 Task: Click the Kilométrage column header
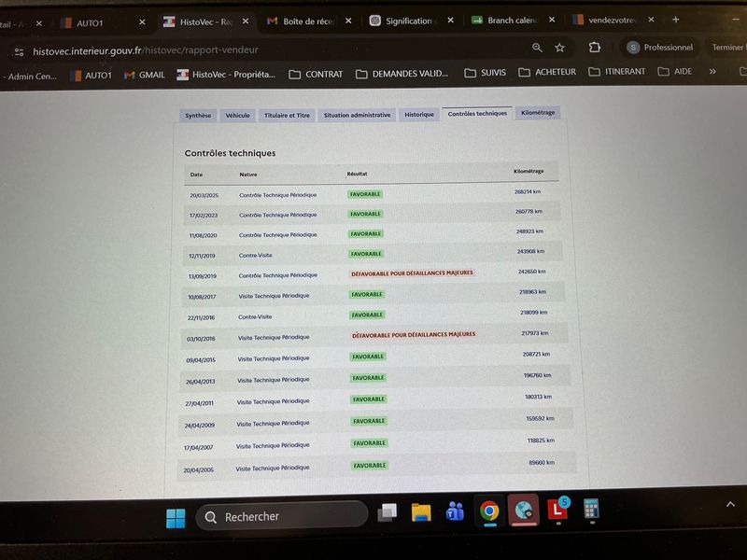(529, 171)
